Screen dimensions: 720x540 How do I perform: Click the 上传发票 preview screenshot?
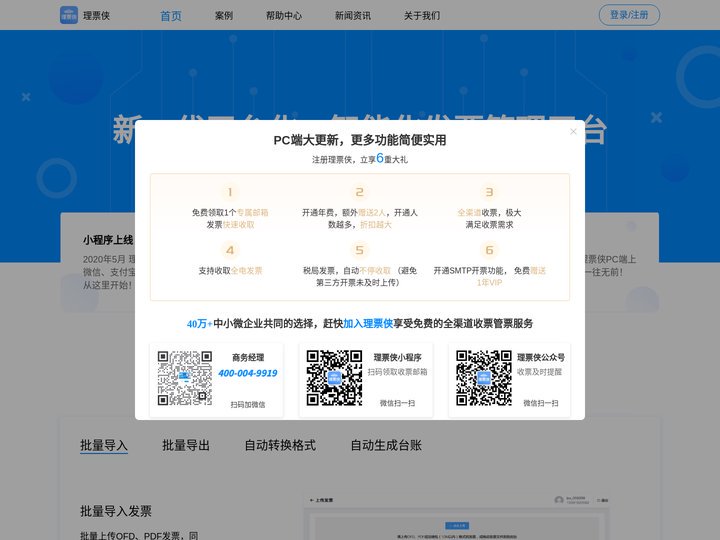pos(456,517)
